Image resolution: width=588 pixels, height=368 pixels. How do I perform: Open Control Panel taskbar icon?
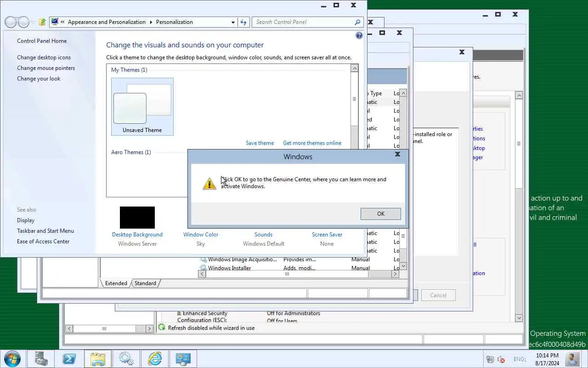coord(183,358)
